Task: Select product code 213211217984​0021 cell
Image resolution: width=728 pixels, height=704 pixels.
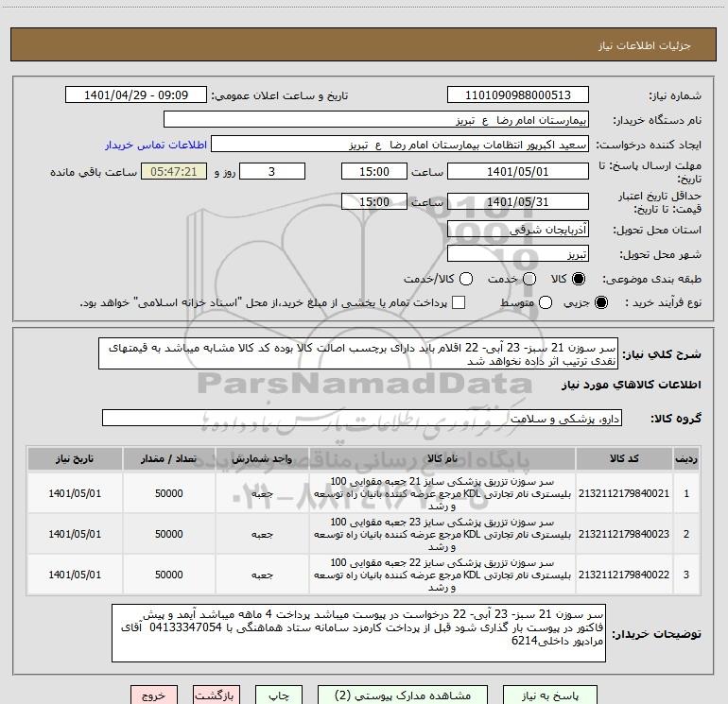Action: tap(624, 493)
